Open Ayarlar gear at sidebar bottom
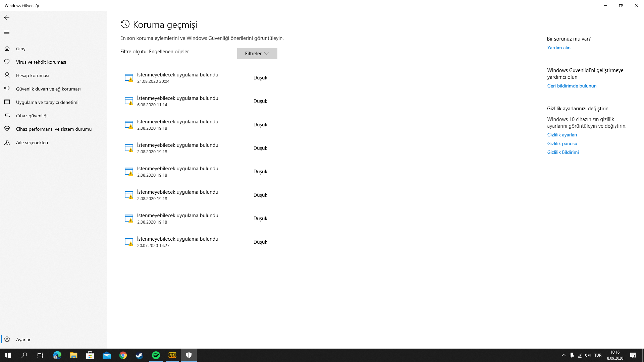The width and height of the screenshot is (644, 362). click(7, 340)
